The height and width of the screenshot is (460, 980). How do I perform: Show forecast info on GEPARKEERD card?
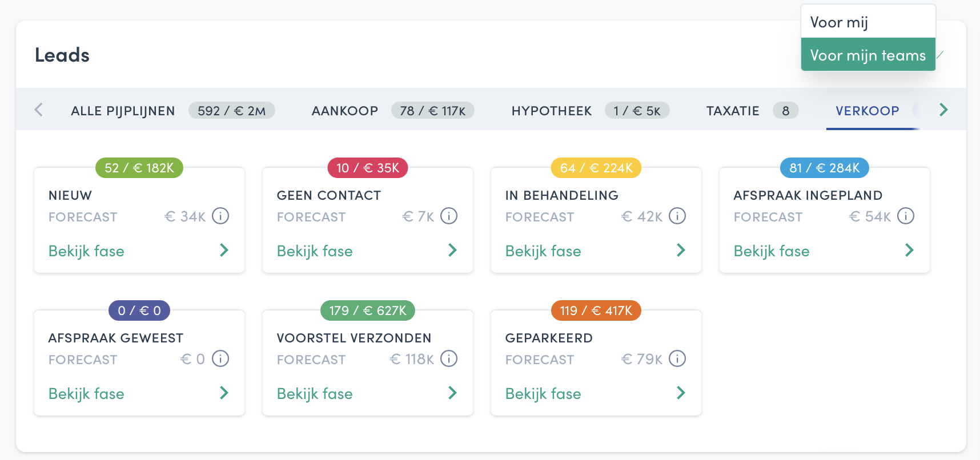coord(677,359)
